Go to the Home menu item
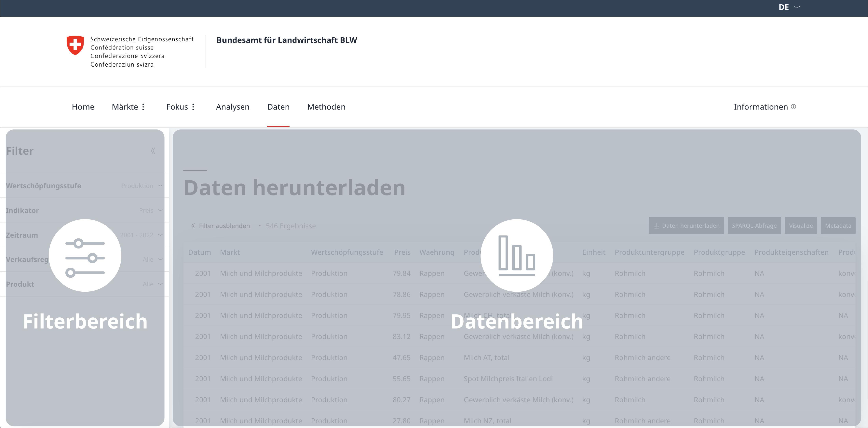The image size is (868, 428). 83,107
